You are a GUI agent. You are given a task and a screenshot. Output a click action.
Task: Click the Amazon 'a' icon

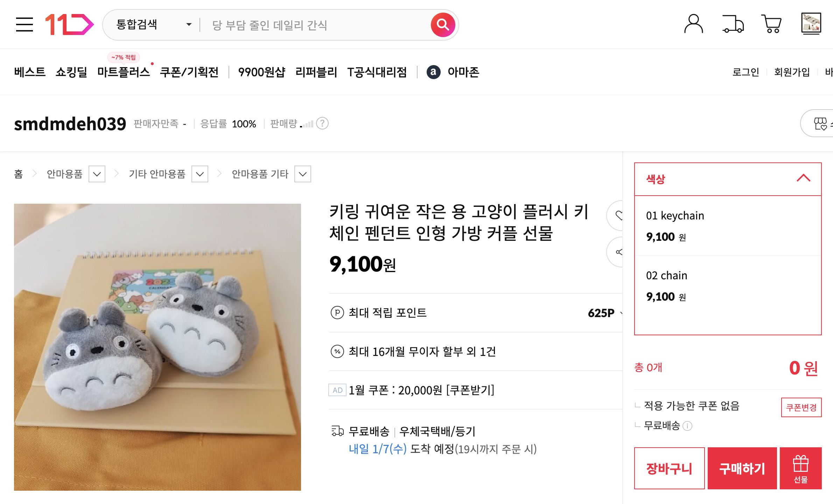click(433, 72)
